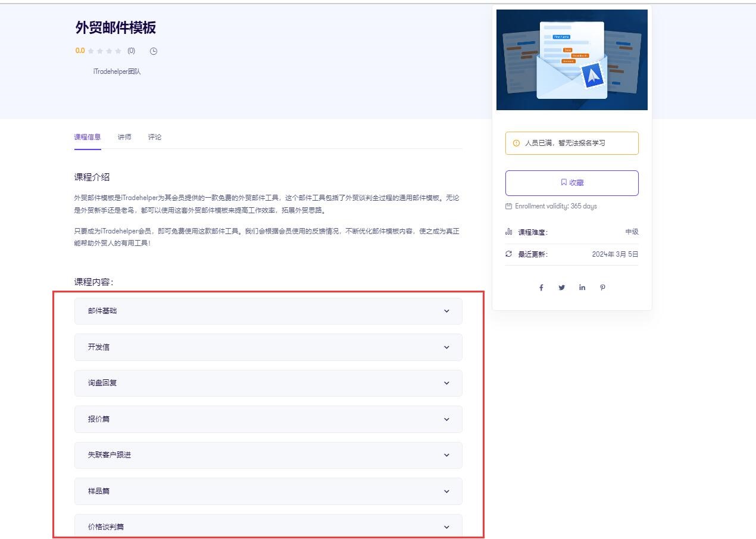Screen dimensions: 756x539
Task: Click the 外贸邮件模板 course title
Action: point(115,28)
